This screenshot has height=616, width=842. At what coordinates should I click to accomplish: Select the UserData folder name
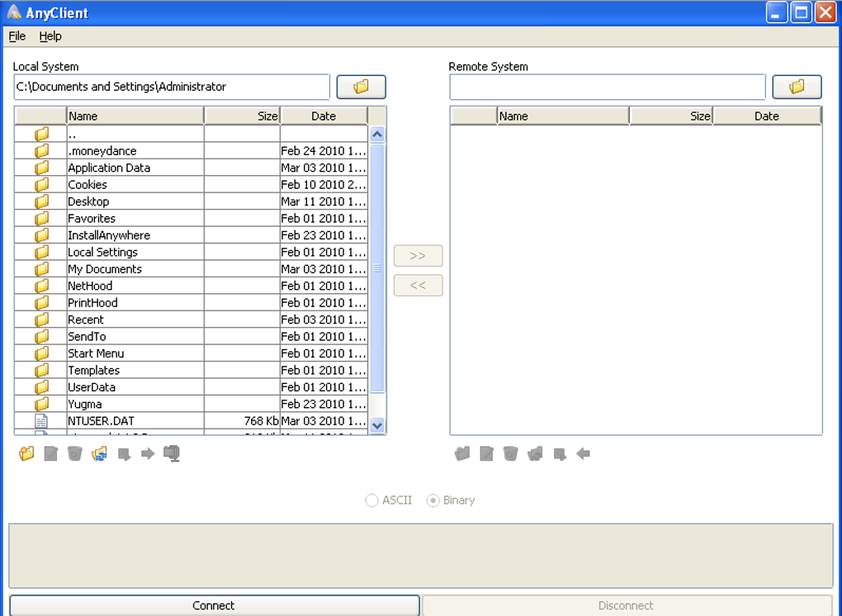(x=92, y=387)
